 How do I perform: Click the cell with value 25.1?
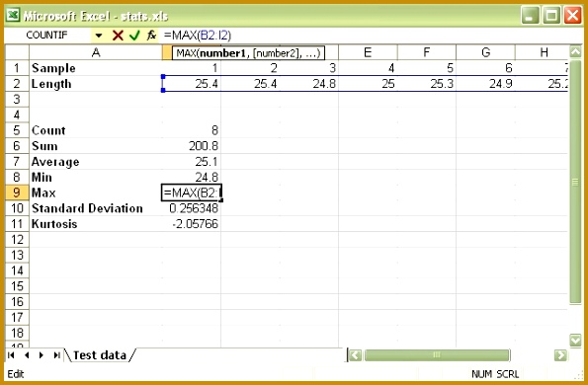click(192, 162)
